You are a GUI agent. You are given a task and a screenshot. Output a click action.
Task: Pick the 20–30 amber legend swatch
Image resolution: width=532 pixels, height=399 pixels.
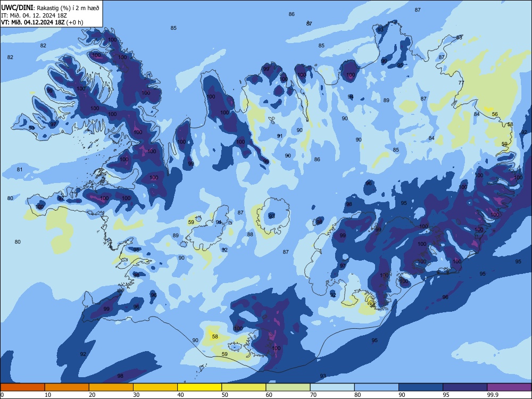coord(111,387)
